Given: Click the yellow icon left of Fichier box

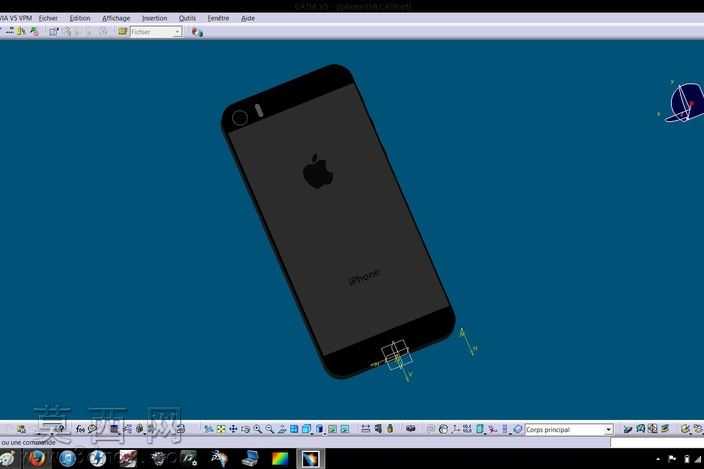Looking at the screenshot, I should point(122,31).
